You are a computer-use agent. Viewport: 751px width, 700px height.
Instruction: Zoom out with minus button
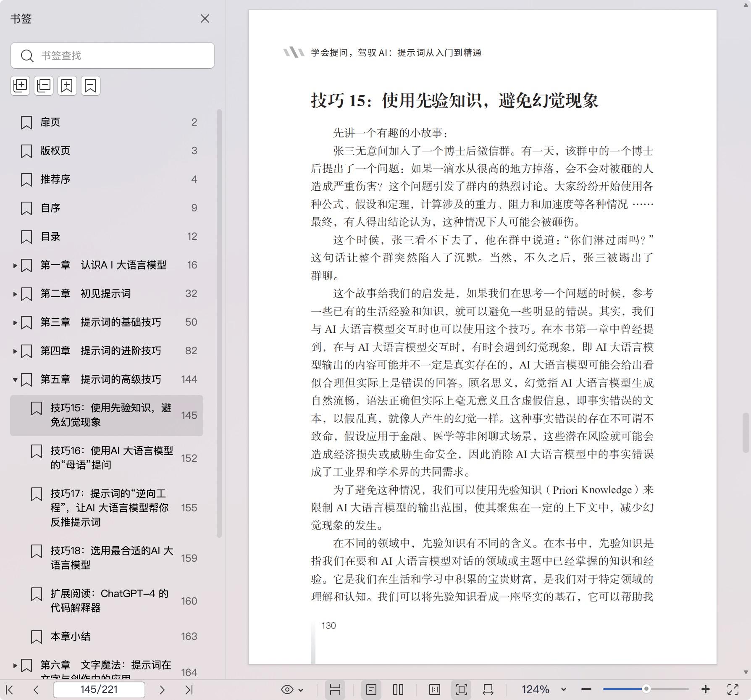click(x=586, y=689)
